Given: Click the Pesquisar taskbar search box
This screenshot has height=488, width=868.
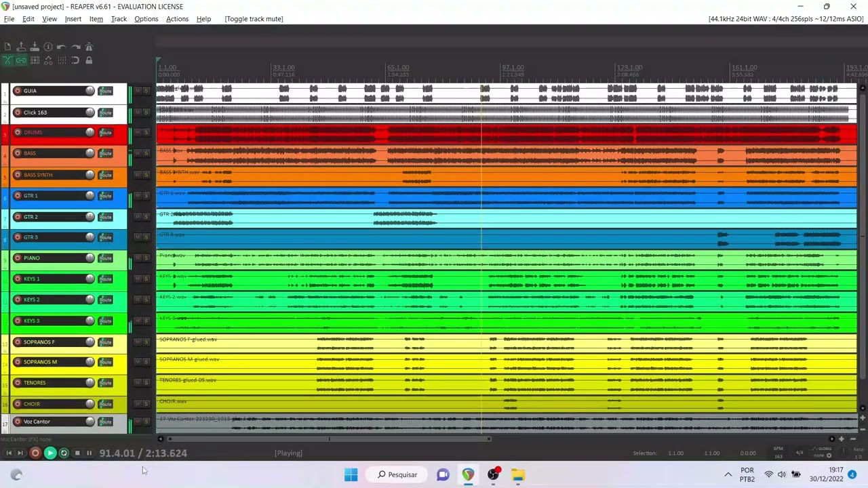Looking at the screenshot, I should tap(397, 474).
